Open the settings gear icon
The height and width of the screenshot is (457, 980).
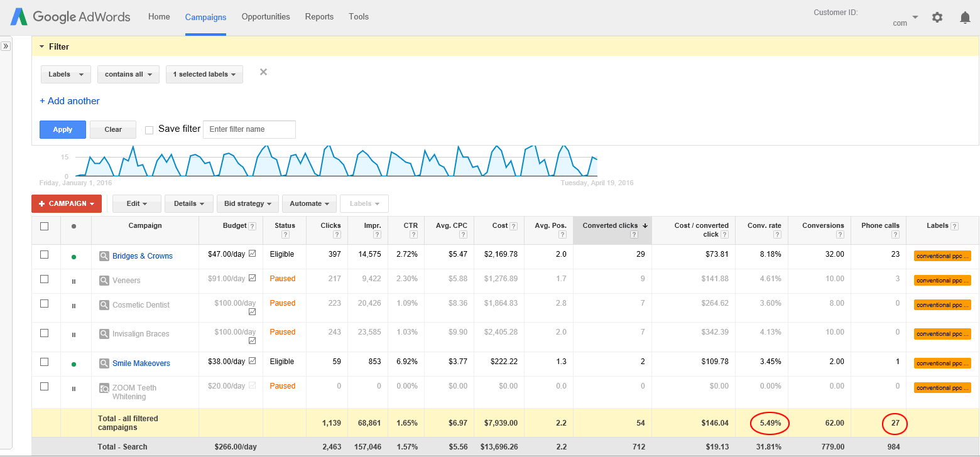(937, 18)
